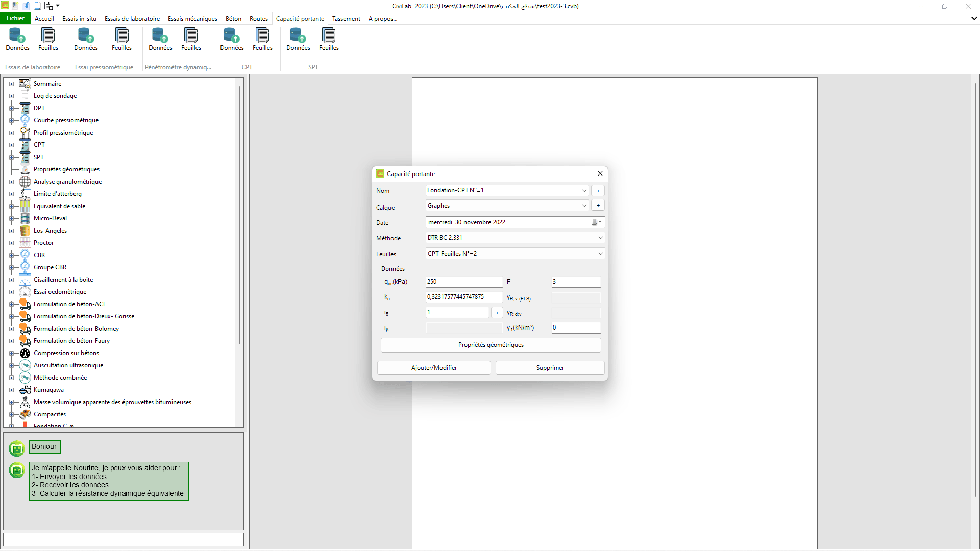Click the Ajouter/Modifier button

pyautogui.click(x=434, y=368)
